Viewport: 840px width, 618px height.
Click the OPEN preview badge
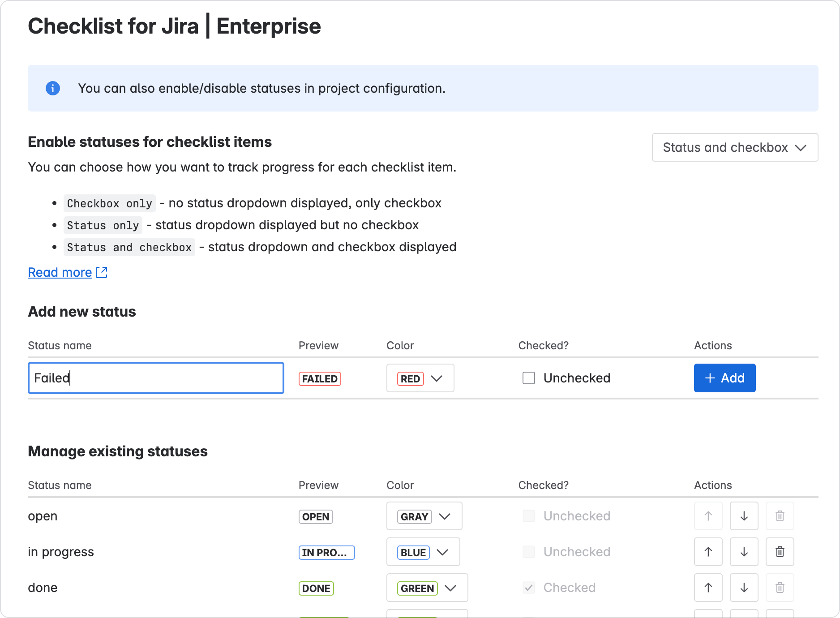[x=316, y=517]
